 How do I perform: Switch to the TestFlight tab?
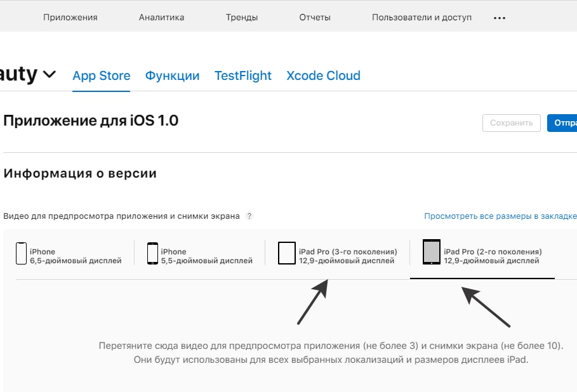[243, 75]
